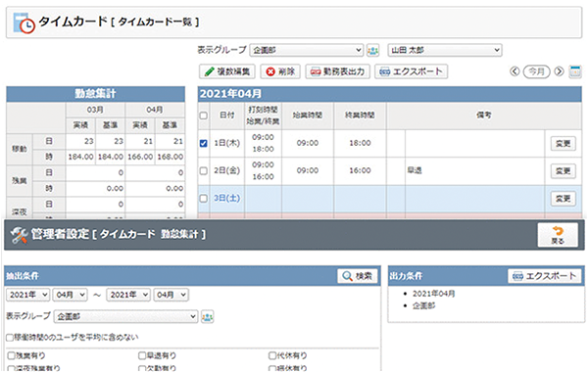The width and height of the screenshot is (588, 372).
Task: Check the 残業有り checkbox
Action: (11, 355)
